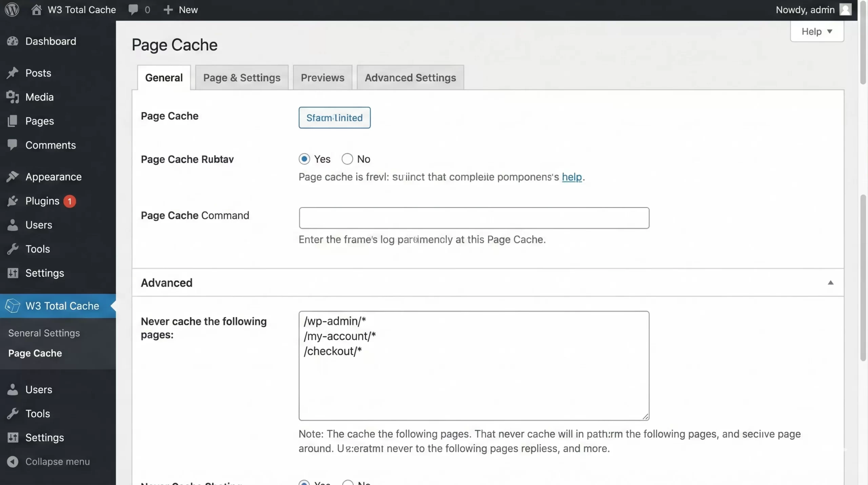Select the Posts icon in sidebar
Image resolution: width=868 pixels, height=485 pixels.
pos(13,73)
